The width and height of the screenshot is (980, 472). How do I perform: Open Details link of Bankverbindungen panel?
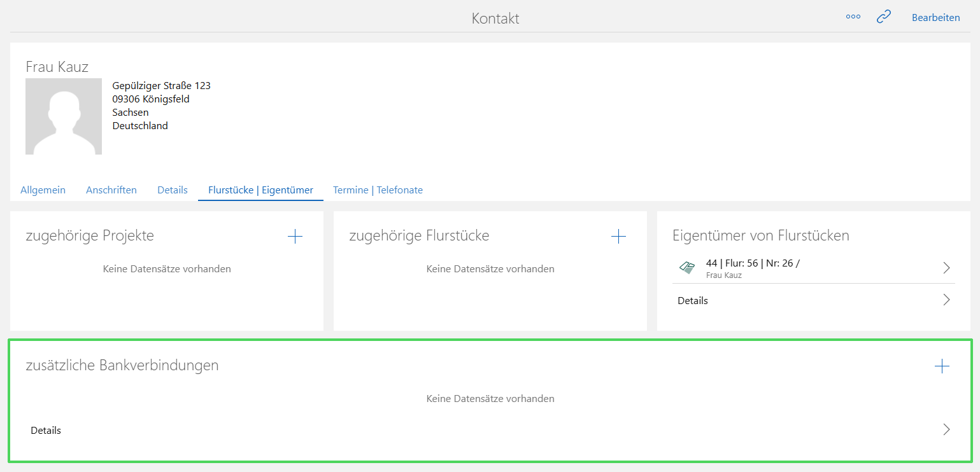pyautogui.click(x=45, y=430)
